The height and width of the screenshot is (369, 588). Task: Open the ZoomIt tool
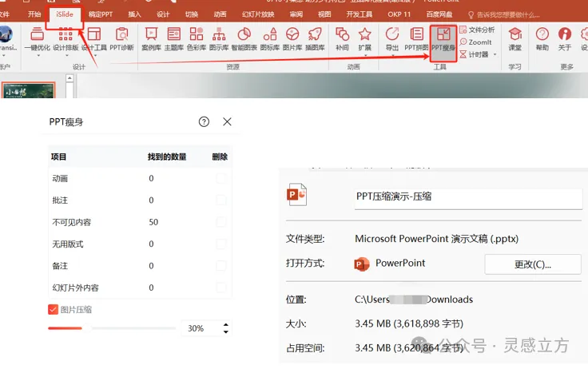475,42
